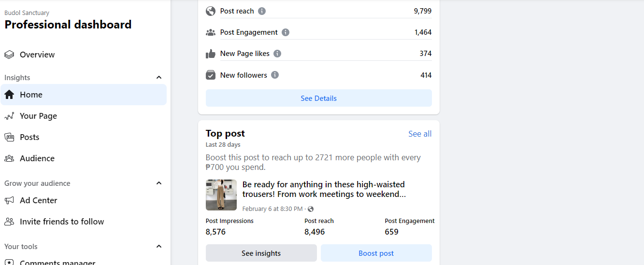Image resolution: width=644 pixels, height=265 pixels.
Task: Click info icon beside New followers
Action: (x=275, y=75)
